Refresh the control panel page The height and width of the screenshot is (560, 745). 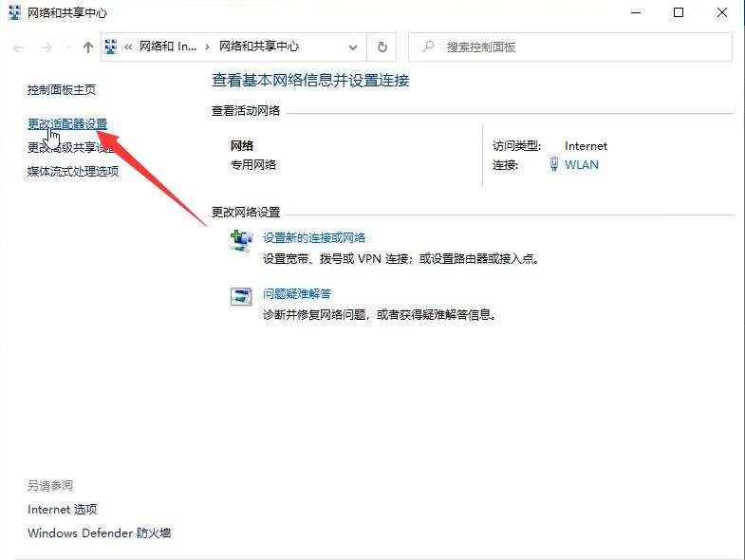point(382,47)
